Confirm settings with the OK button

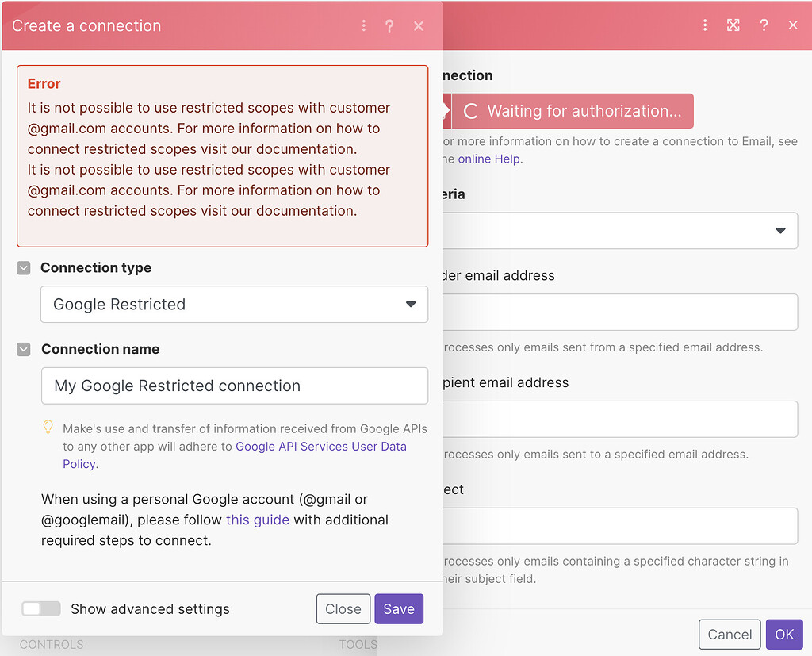pos(784,634)
